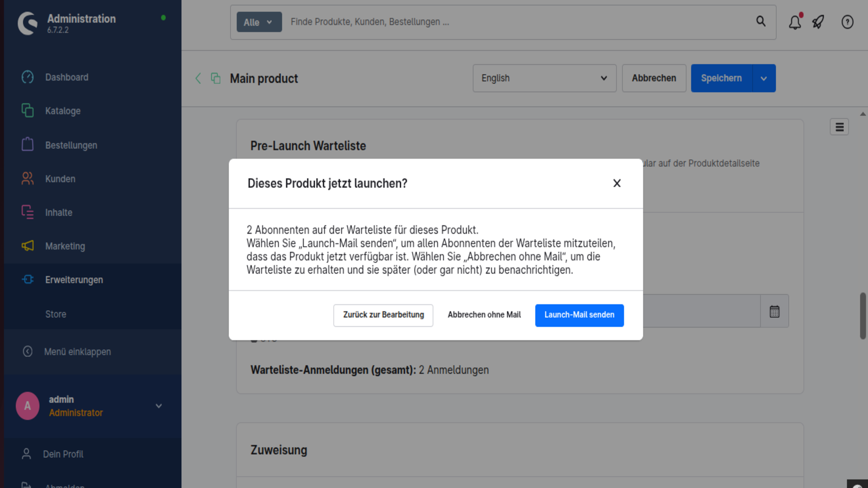
Task: Click 'Launch-Mail senden' button
Action: pos(579,315)
